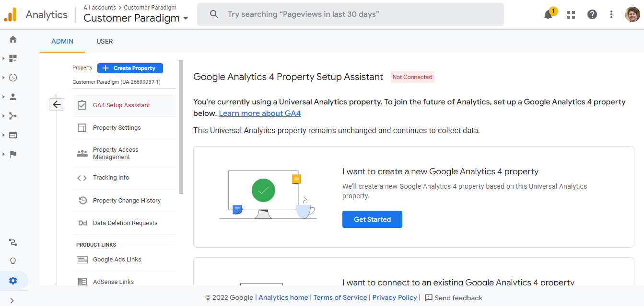This screenshot has width=644, height=306.
Task: Open the Audience reports person icon
Action: (x=12, y=96)
